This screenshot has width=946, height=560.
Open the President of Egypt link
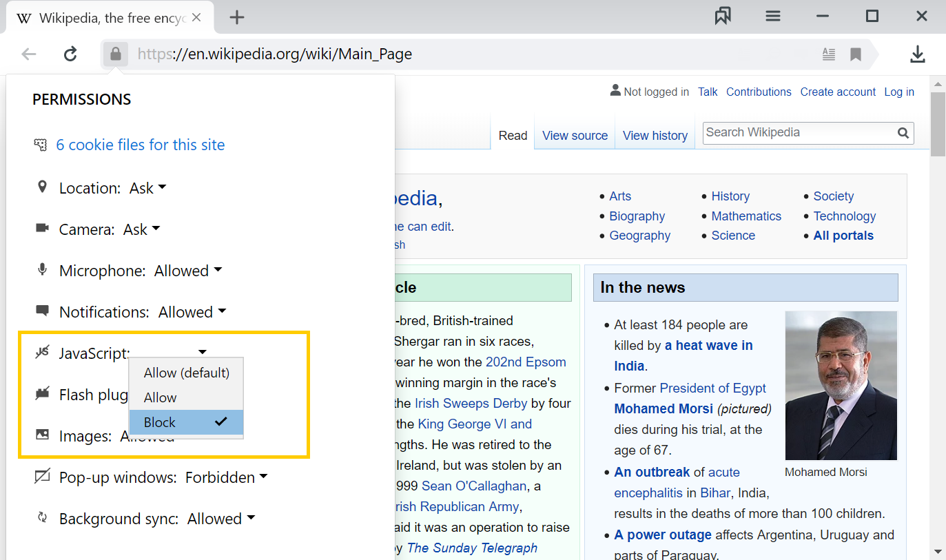click(713, 388)
